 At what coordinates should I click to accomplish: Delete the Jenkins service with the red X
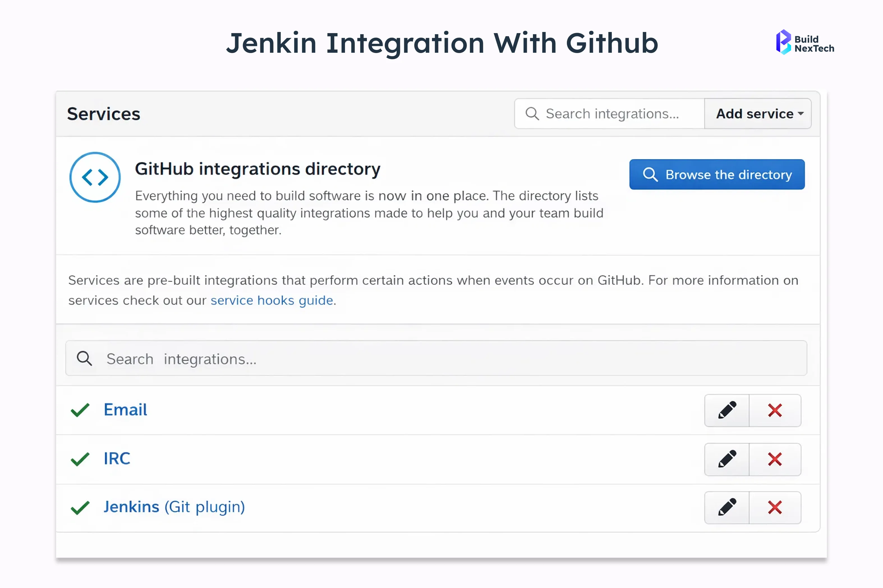(775, 507)
